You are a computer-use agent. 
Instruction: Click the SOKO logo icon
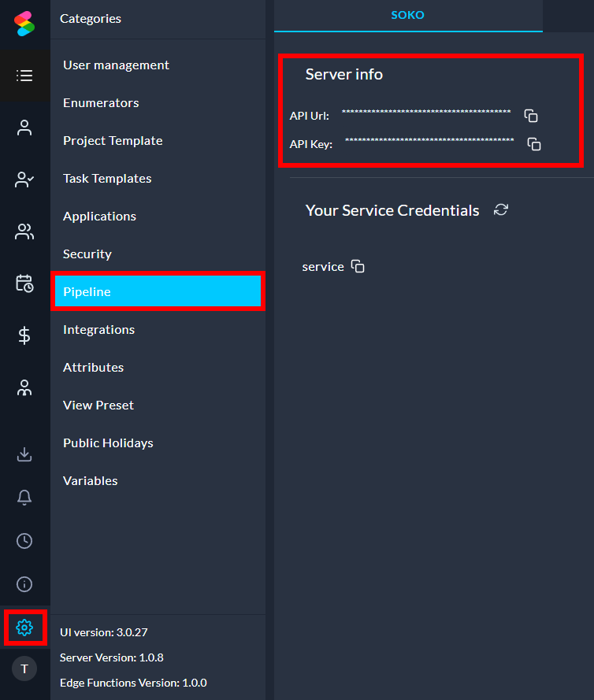pyautogui.click(x=24, y=24)
